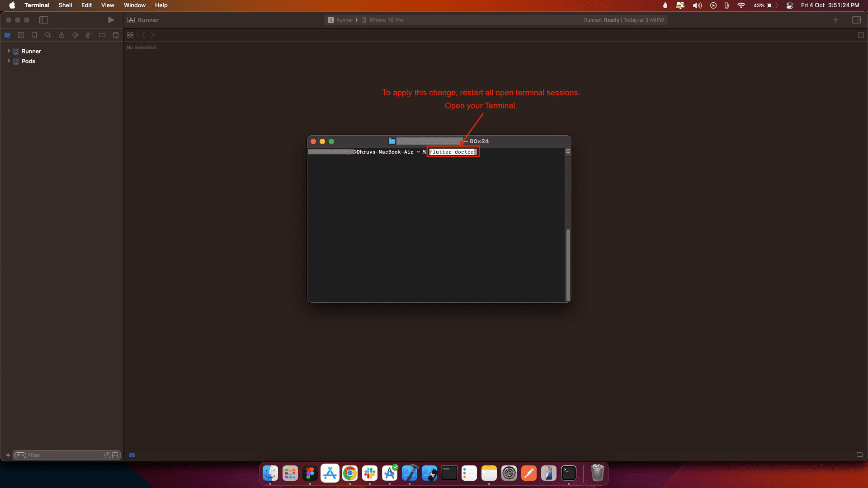Open the Test navigator diamond icon
The width and height of the screenshot is (868, 488).
[x=75, y=35]
